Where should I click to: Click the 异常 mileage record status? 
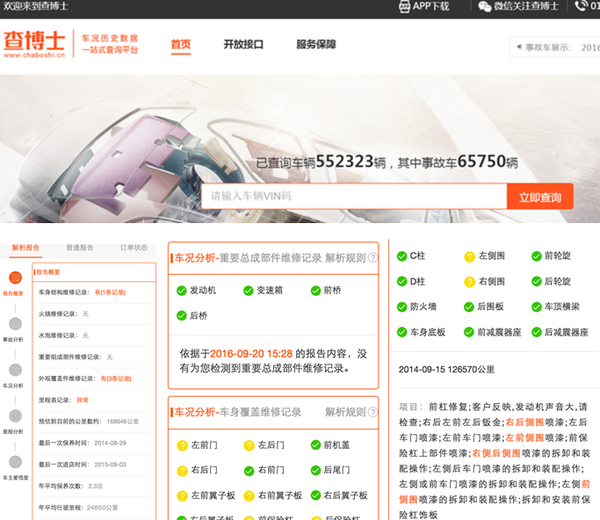point(82,400)
